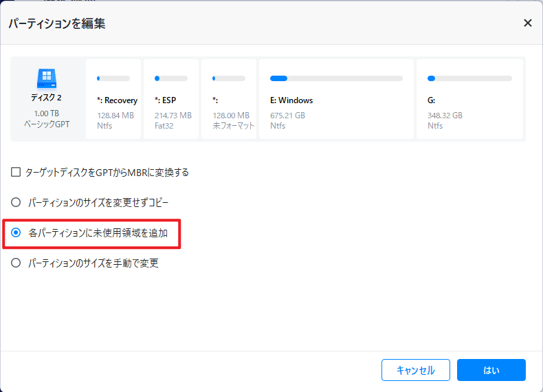The width and height of the screenshot is (543, 392).
Task: Close the パーティションを編集 dialog
Action: 527,23
